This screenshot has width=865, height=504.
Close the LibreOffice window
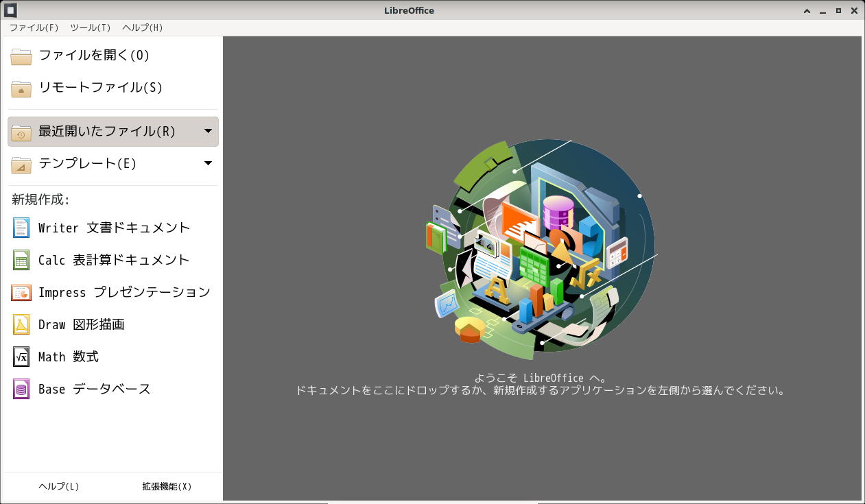coord(854,11)
